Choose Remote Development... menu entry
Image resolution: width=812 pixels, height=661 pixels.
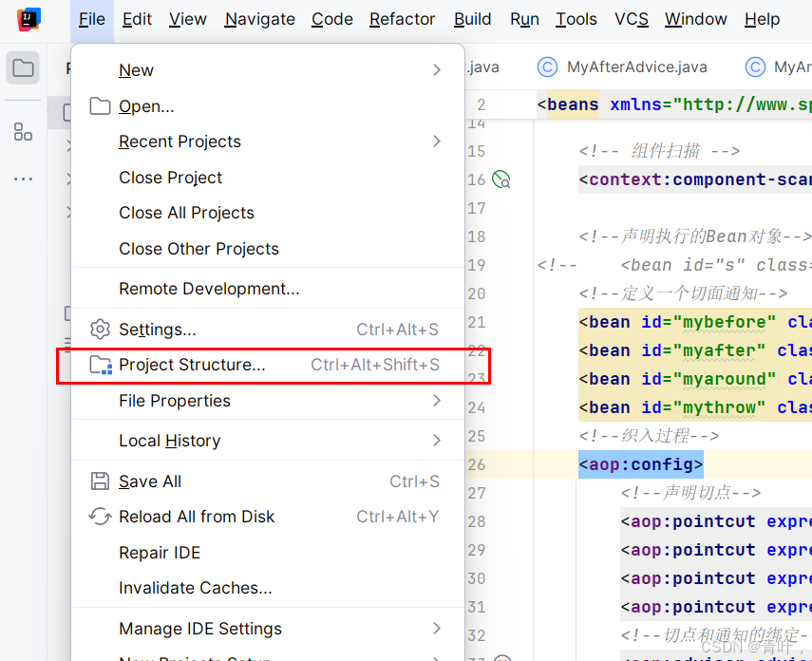click(x=268, y=289)
